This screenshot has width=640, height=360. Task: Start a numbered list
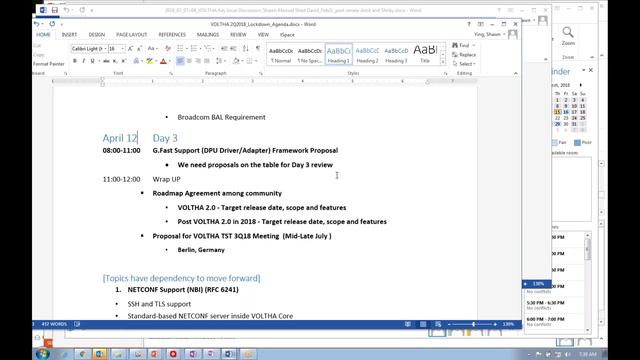(x=194, y=49)
